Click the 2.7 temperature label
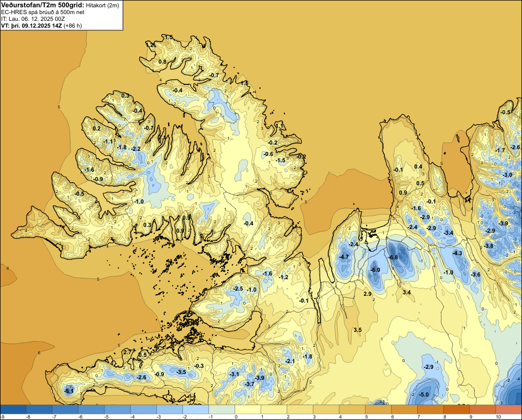The height and width of the screenshot is (420, 522). (127, 352)
